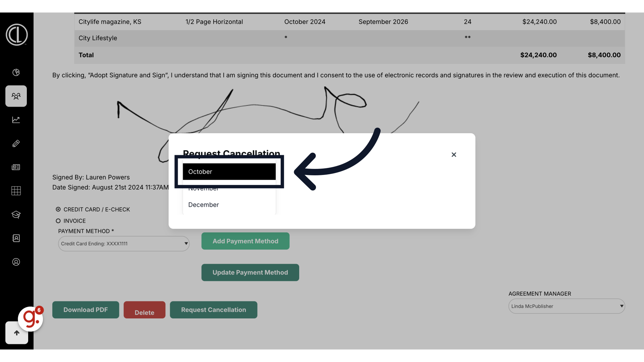This screenshot has width=644, height=362.
Task: Open the contact book sidebar icon
Action: [16, 238]
